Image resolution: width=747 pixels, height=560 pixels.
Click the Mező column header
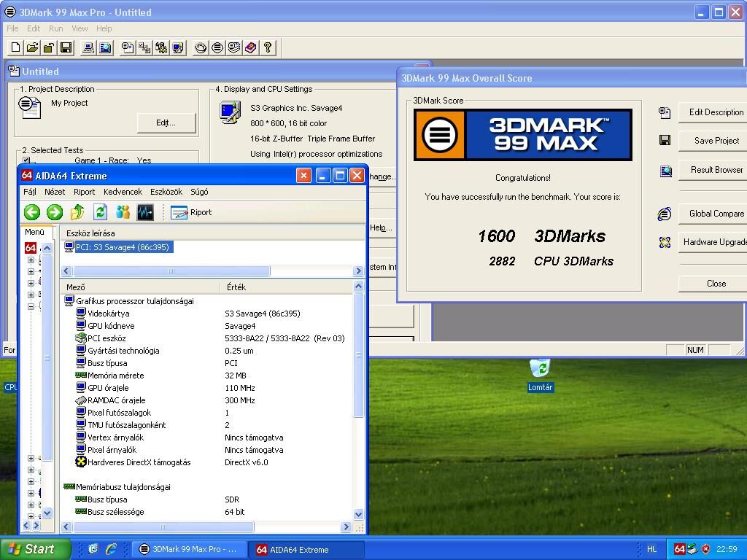coord(141,287)
